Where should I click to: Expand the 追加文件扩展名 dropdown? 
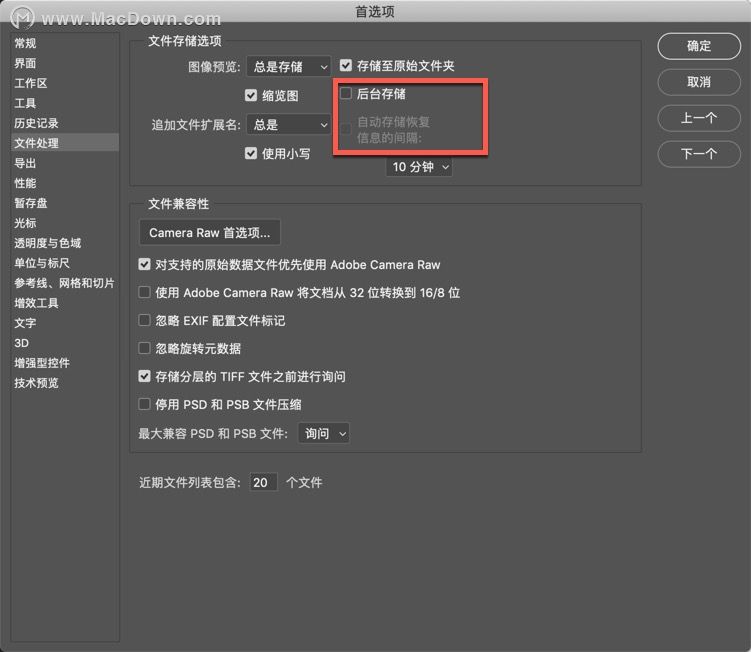[288, 125]
